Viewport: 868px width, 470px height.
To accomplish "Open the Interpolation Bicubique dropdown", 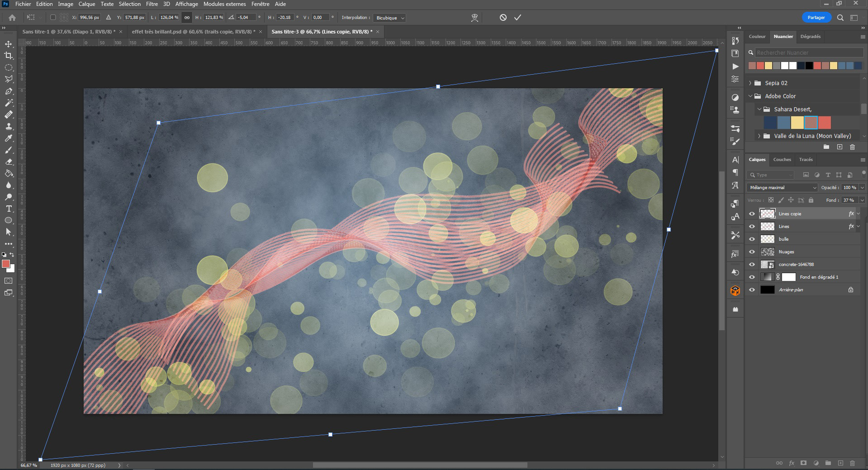I will click(389, 18).
